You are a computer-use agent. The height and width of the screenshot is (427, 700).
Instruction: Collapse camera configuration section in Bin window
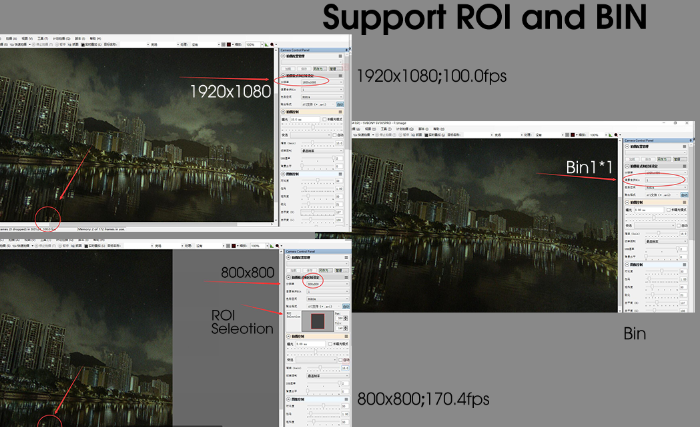(x=627, y=147)
